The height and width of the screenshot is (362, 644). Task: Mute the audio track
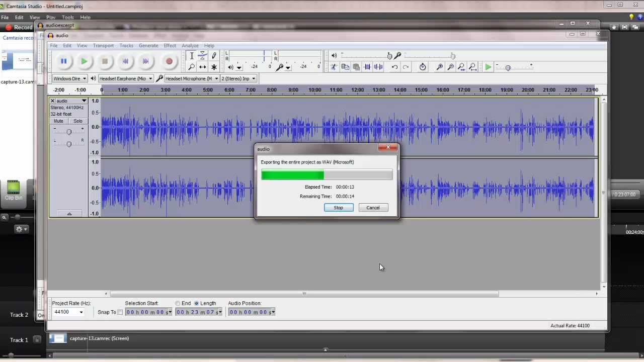click(59, 121)
